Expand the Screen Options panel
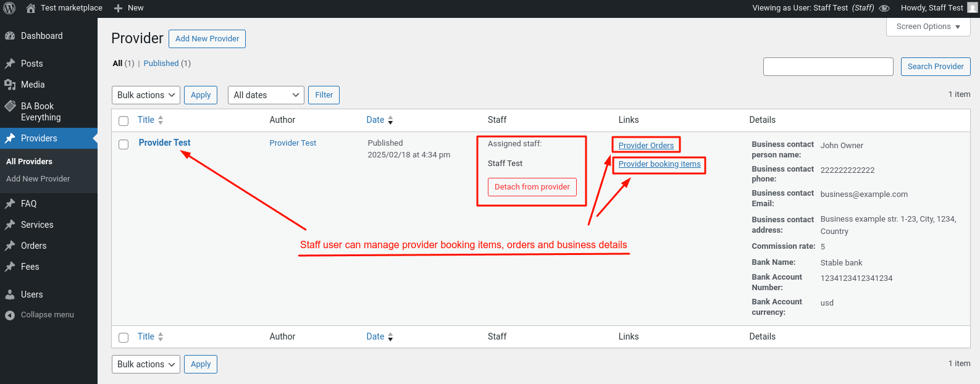 (x=928, y=27)
